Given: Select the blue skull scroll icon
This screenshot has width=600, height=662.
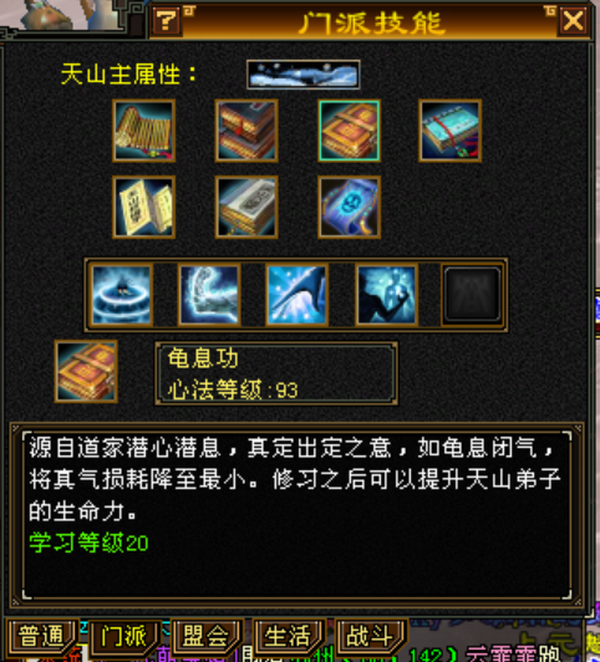Looking at the screenshot, I should pyautogui.click(x=349, y=207).
